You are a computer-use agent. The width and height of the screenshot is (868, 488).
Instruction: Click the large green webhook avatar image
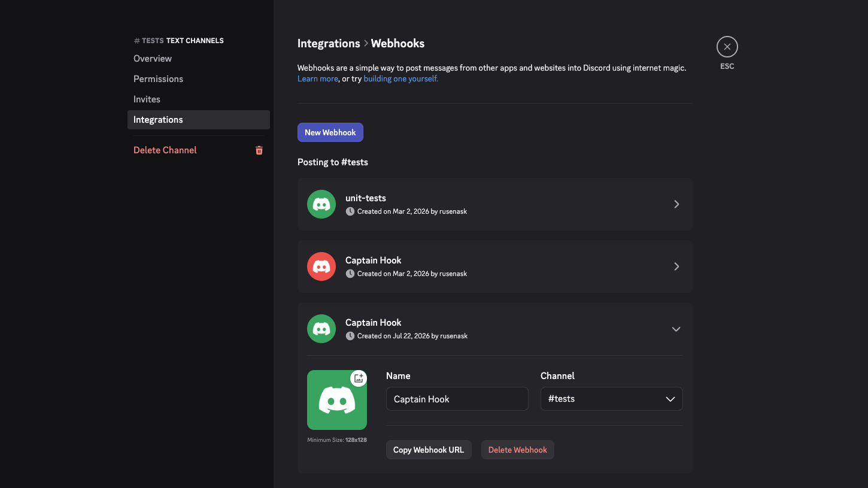337,400
